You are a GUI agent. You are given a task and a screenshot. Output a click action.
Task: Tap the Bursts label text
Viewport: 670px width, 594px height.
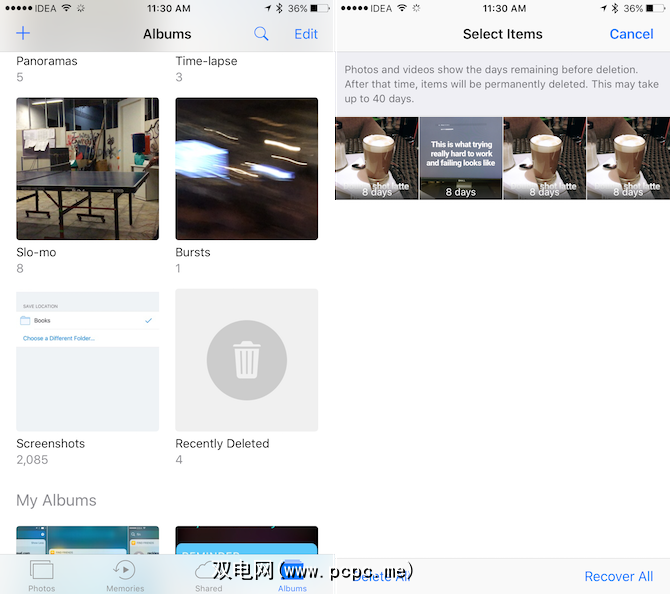(x=193, y=252)
